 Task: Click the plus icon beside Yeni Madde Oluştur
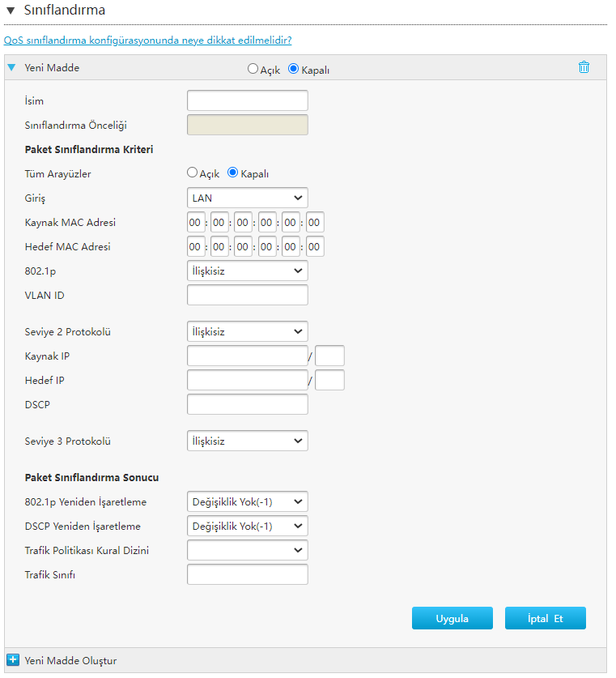(12, 660)
